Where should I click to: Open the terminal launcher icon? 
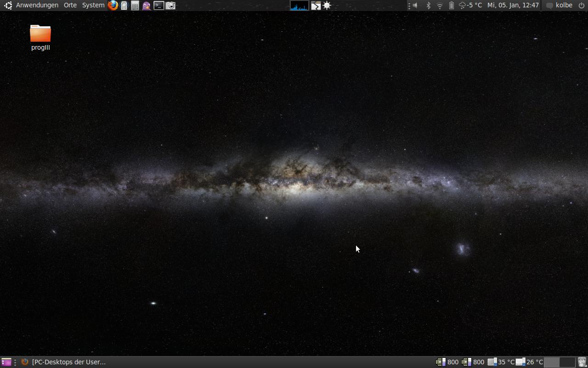click(x=158, y=6)
